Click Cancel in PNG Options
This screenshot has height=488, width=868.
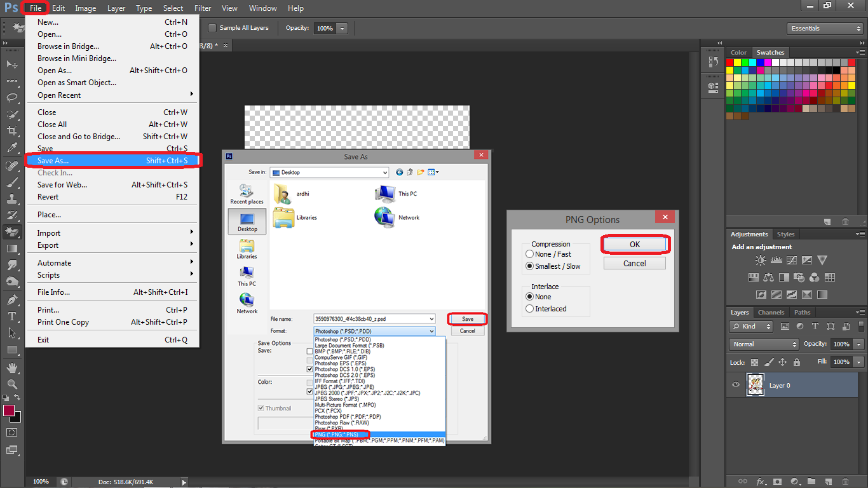point(635,263)
